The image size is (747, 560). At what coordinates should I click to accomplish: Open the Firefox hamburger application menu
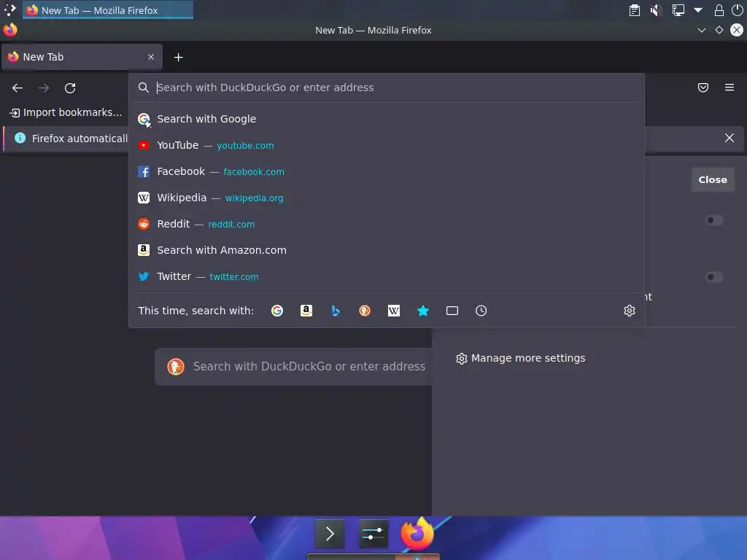point(729,87)
